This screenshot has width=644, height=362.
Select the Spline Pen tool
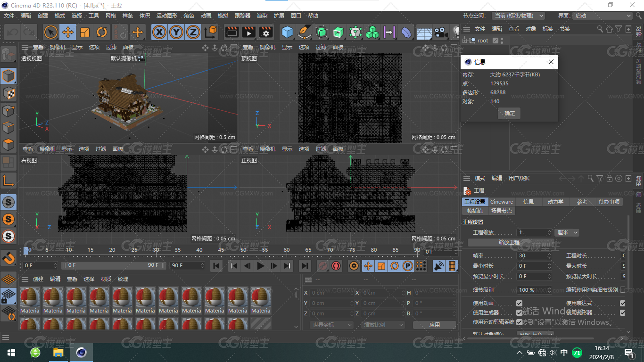(x=305, y=32)
